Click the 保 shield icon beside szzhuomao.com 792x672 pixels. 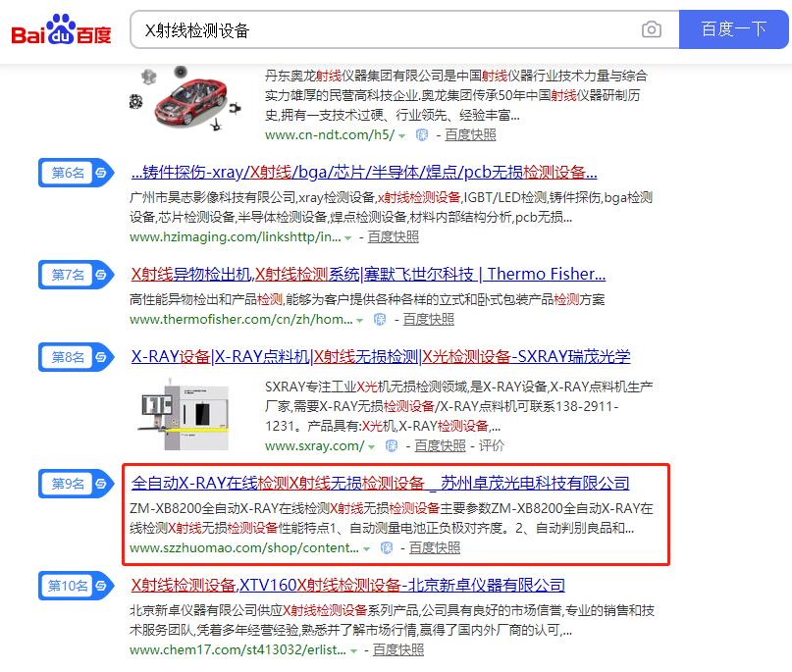[387, 547]
